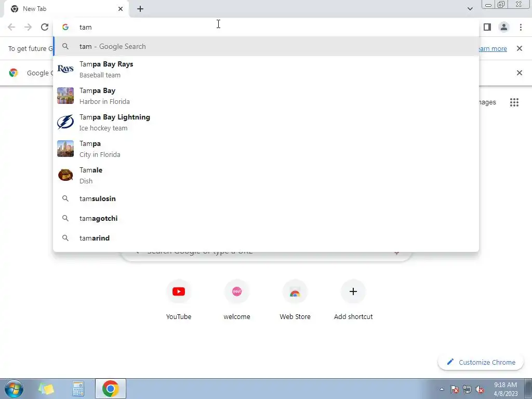Open the profile avatar menu
This screenshot has height=399, width=532.
pyautogui.click(x=504, y=27)
